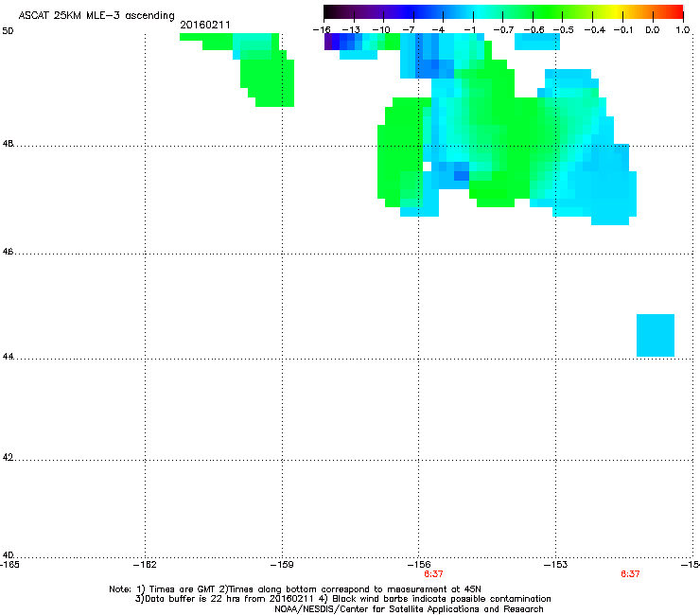Click the red 6:37 time under -156

(433, 574)
